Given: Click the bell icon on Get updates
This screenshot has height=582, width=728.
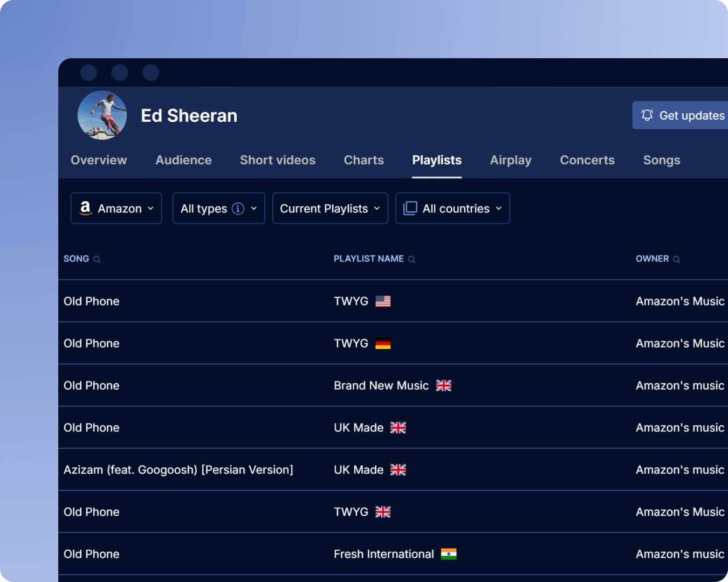Looking at the screenshot, I should pyautogui.click(x=648, y=115).
